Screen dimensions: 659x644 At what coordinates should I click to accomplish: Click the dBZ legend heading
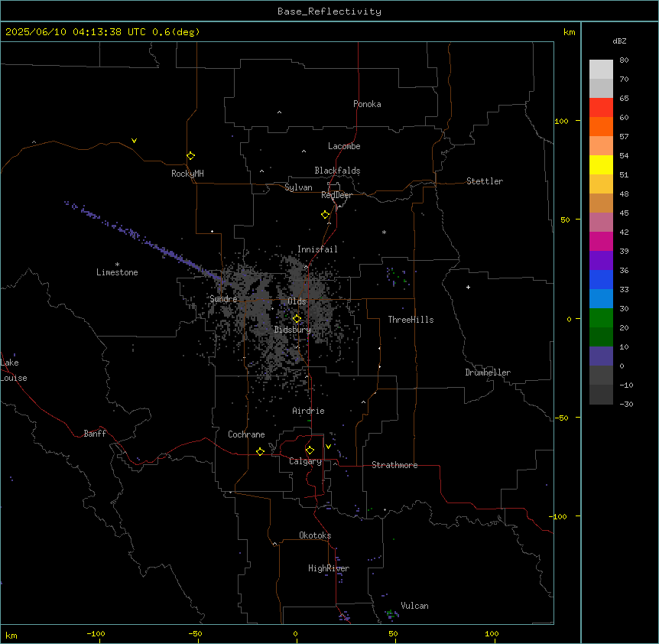point(619,41)
